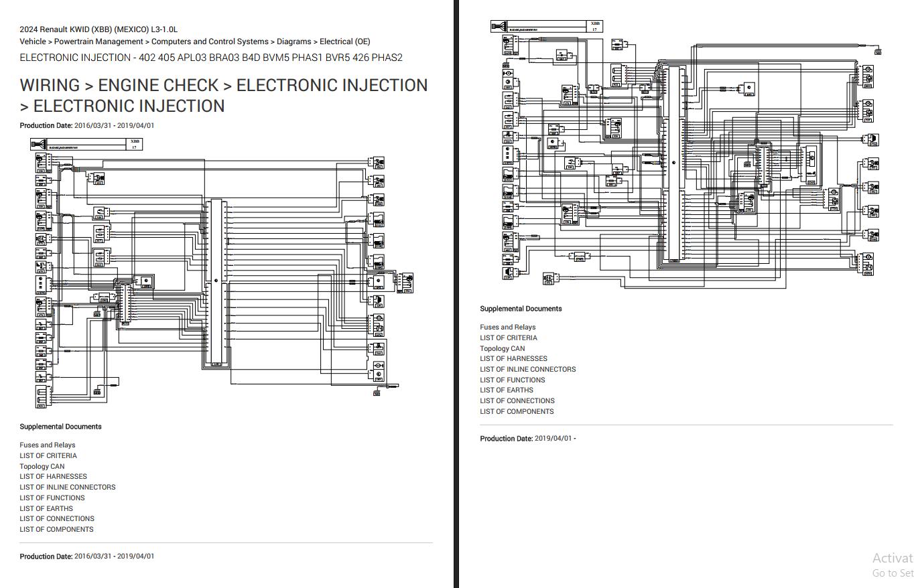Open LIST OF FUNCTIONS on the right page
914x588 pixels.
coord(513,380)
